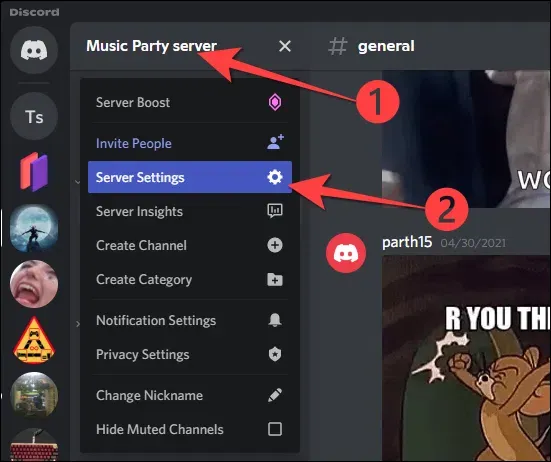The image size is (551, 462).
Task: Open Notification Settings menu entry
Action: point(190,320)
